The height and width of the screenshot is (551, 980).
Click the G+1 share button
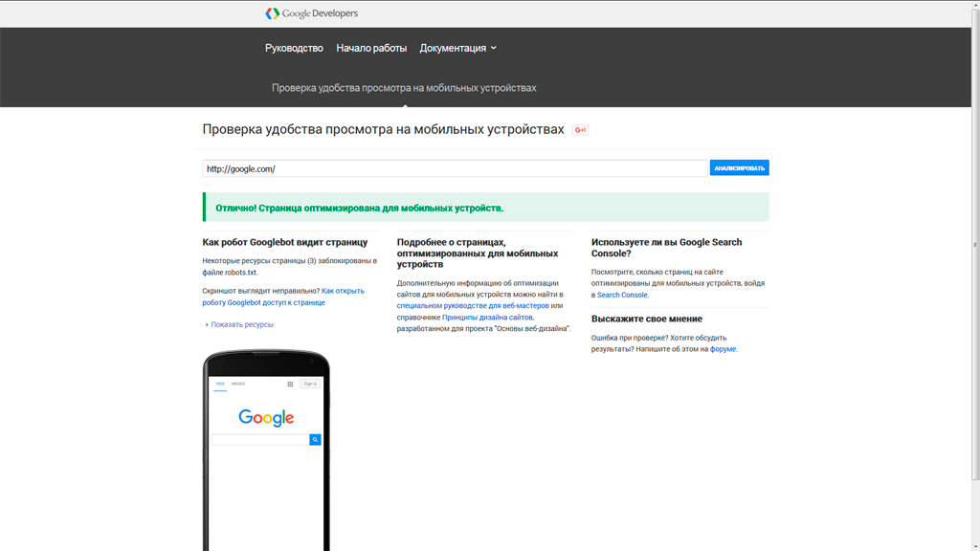click(580, 130)
